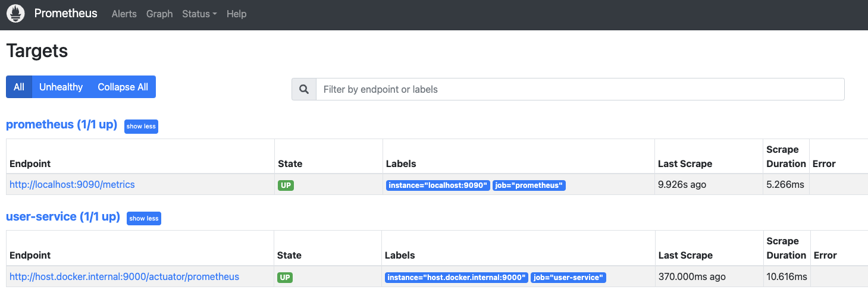The height and width of the screenshot is (302, 868).
Task: Collapse user-service group with show less
Action: click(x=144, y=218)
